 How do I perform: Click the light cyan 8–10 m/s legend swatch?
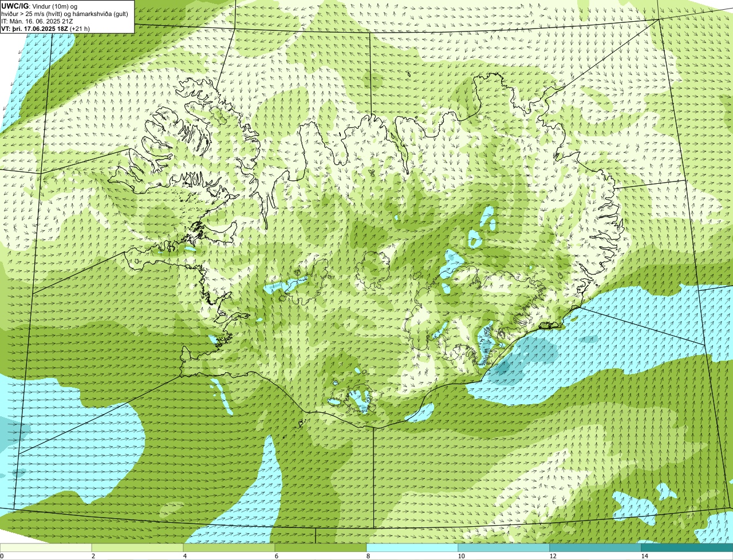click(x=412, y=547)
